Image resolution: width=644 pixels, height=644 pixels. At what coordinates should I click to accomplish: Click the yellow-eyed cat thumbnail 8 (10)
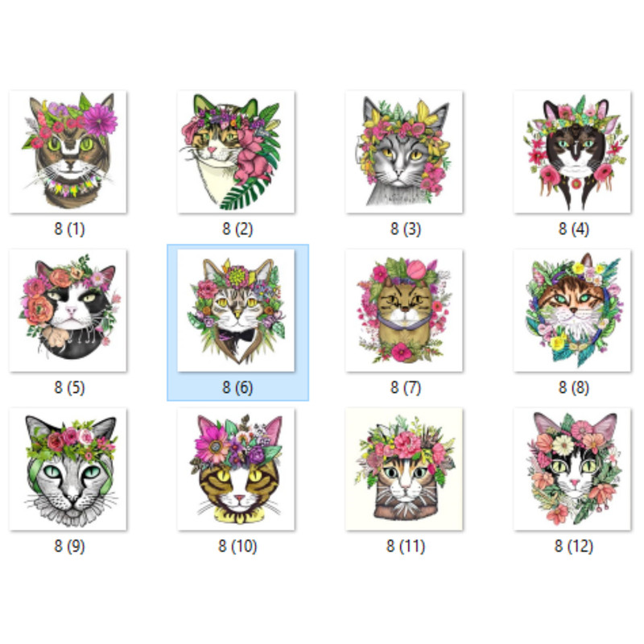click(236, 469)
